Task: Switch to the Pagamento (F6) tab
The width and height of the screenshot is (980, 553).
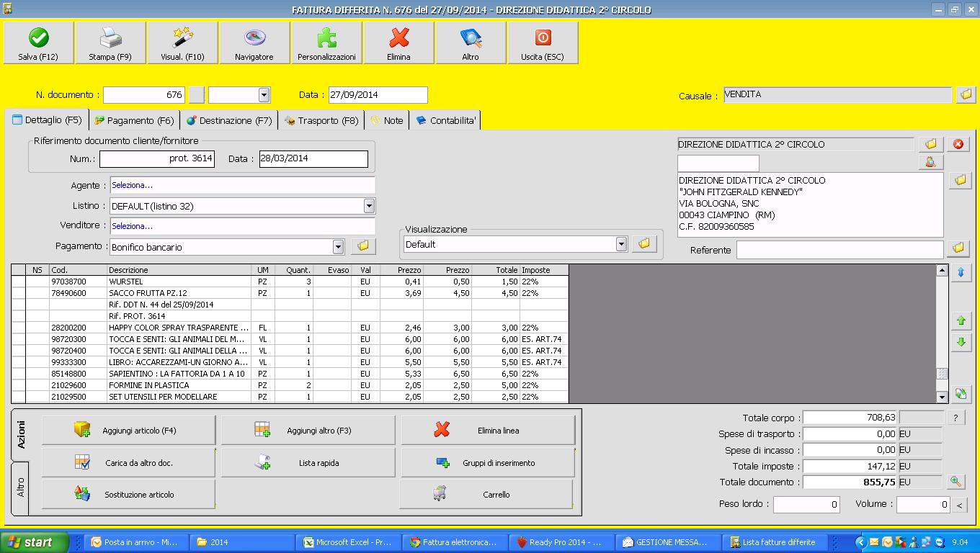Action: click(134, 121)
